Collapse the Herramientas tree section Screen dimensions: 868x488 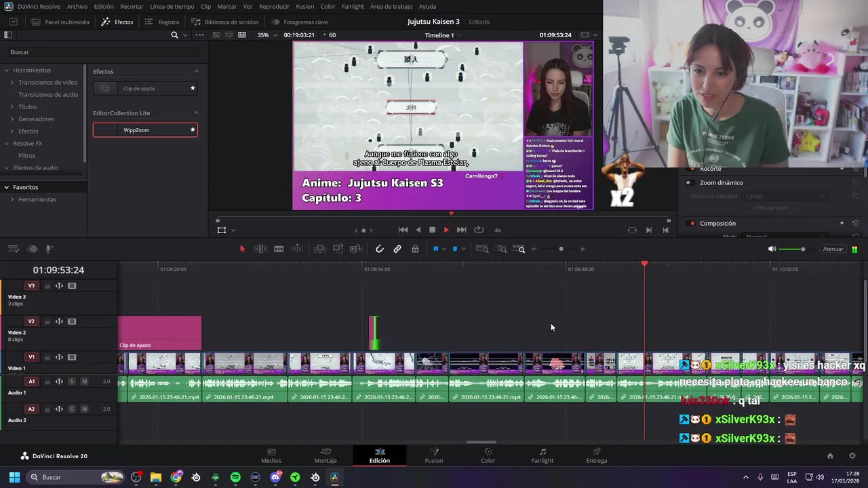tap(7, 70)
